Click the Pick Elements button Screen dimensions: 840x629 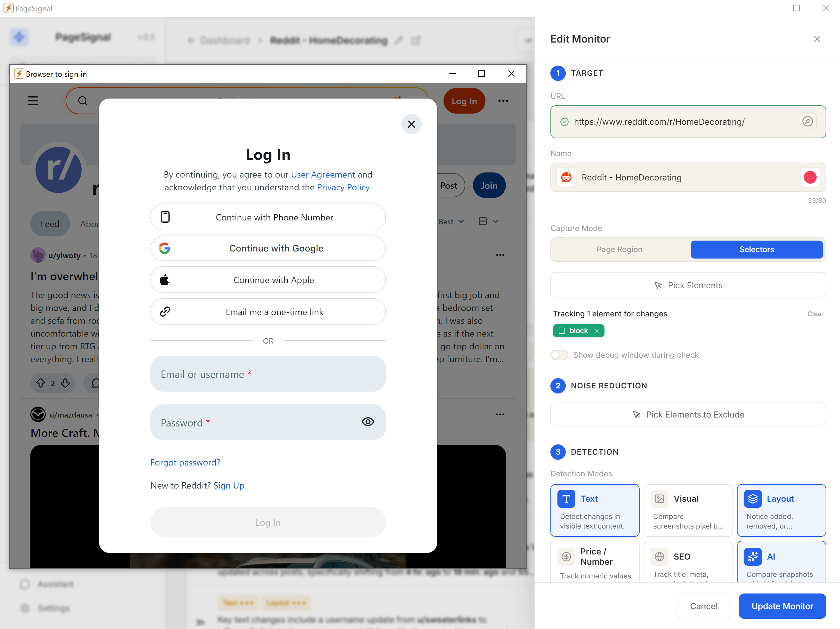(x=688, y=285)
